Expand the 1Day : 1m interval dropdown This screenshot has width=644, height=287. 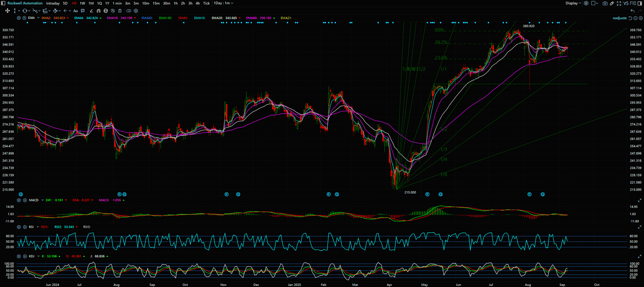coord(223,3)
